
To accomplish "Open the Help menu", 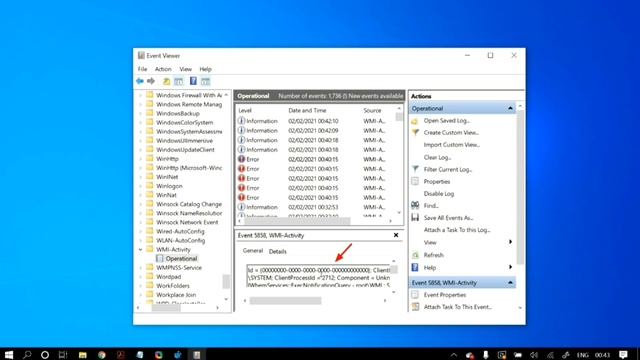I will click(x=205, y=69).
